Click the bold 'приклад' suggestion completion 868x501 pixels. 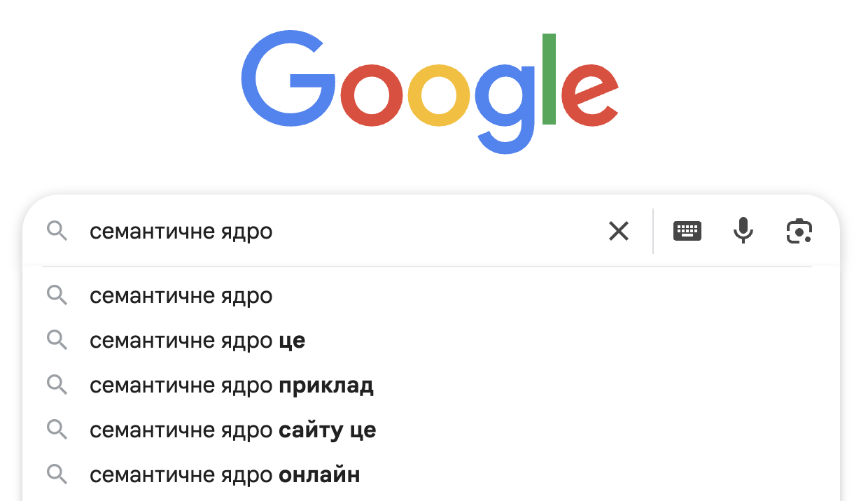pyautogui.click(x=326, y=385)
